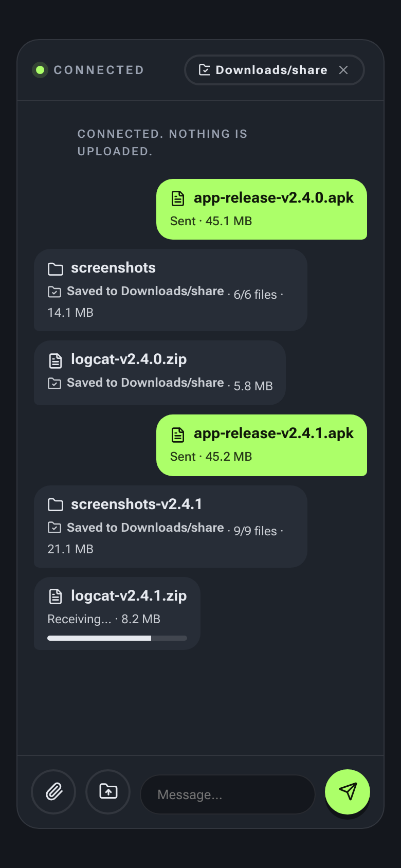The height and width of the screenshot is (868, 401).
Task: Clear the Downloads/share folder with X
Action: tap(343, 70)
